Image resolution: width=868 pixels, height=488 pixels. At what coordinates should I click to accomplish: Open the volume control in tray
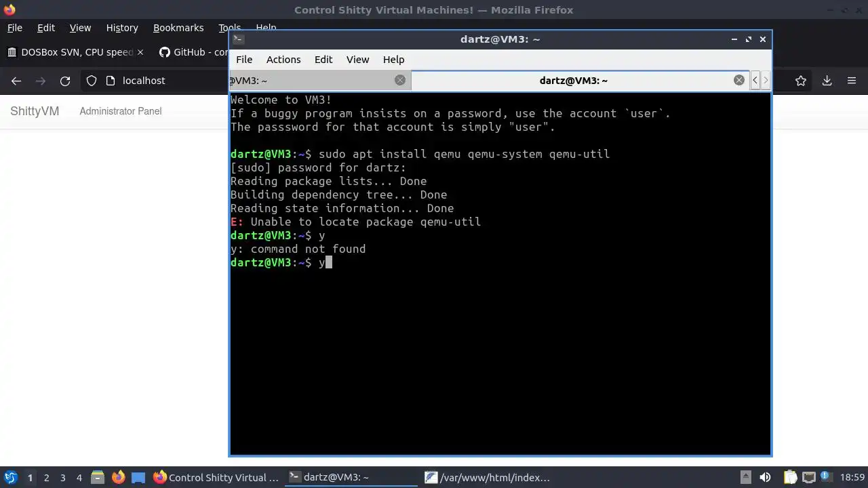pos(766,477)
